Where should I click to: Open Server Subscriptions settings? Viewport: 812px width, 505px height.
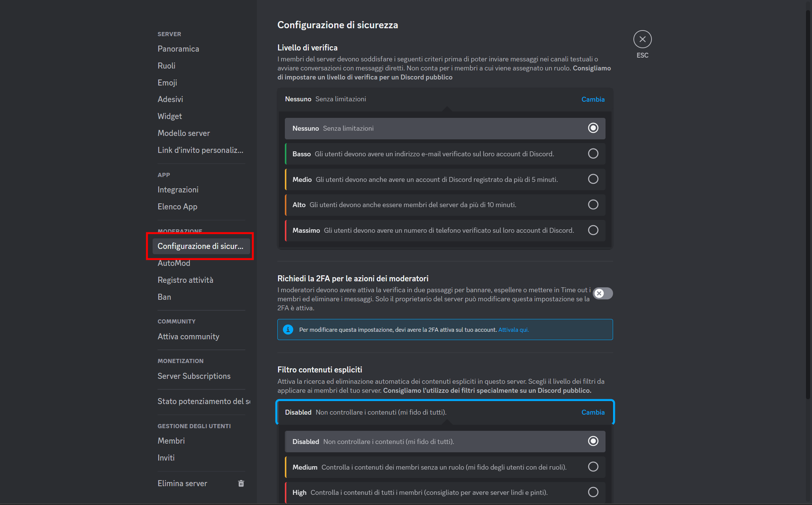pos(194,376)
